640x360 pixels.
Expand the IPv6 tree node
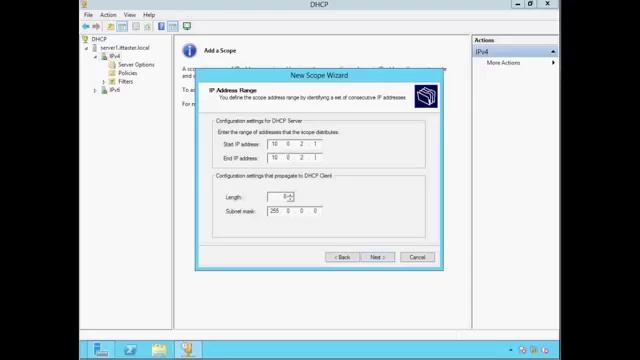coord(95,91)
